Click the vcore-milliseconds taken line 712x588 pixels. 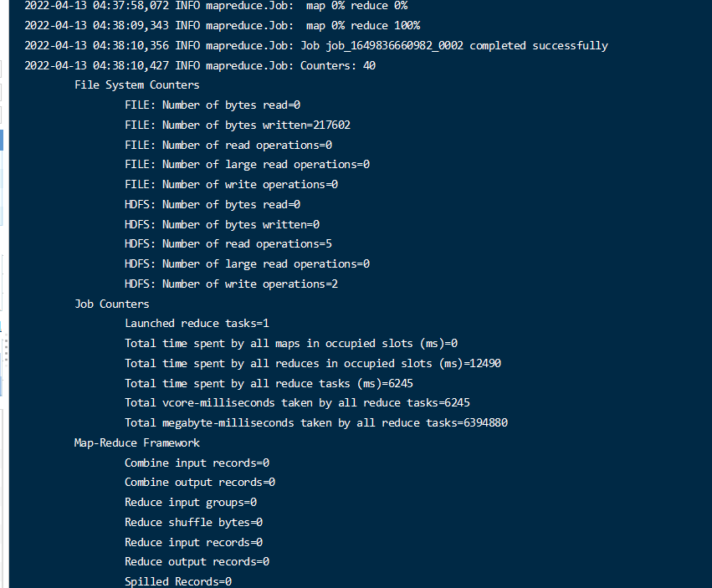pyautogui.click(x=297, y=402)
